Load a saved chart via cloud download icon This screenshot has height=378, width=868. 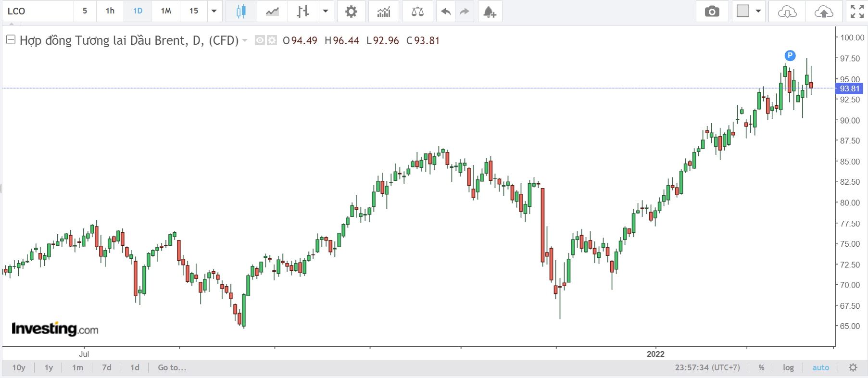coord(787,11)
